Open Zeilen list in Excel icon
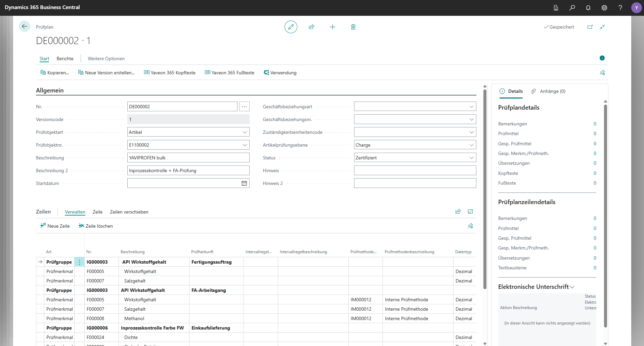The width and height of the screenshot is (644, 346). (470, 212)
